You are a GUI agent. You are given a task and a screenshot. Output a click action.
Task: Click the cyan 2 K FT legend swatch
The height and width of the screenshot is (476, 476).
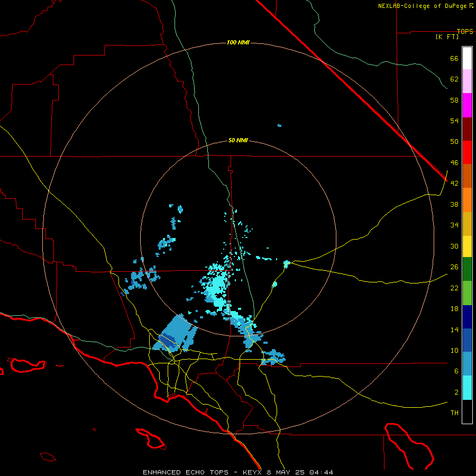click(x=467, y=388)
